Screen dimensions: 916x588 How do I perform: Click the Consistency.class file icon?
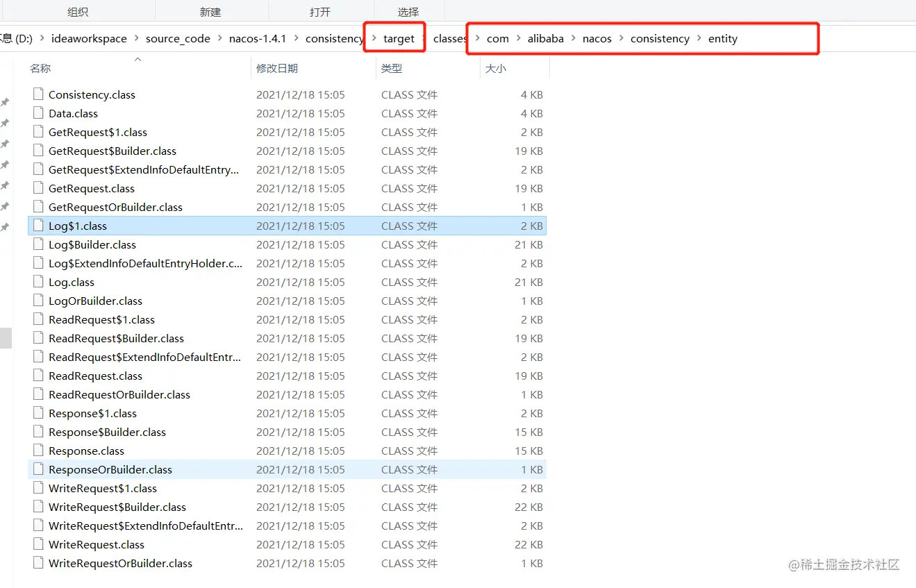[x=38, y=94]
